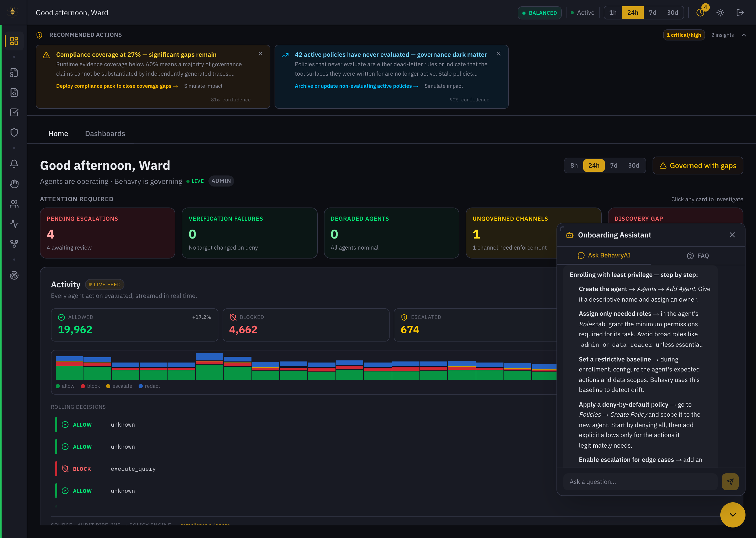The height and width of the screenshot is (538, 756).
Task: Click the yellow chevron-down floating button
Action: [x=733, y=515]
